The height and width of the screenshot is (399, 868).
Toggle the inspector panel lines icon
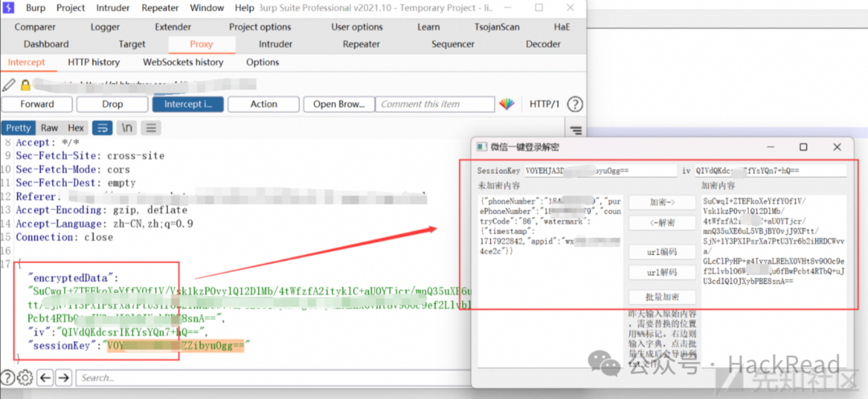pos(575,131)
